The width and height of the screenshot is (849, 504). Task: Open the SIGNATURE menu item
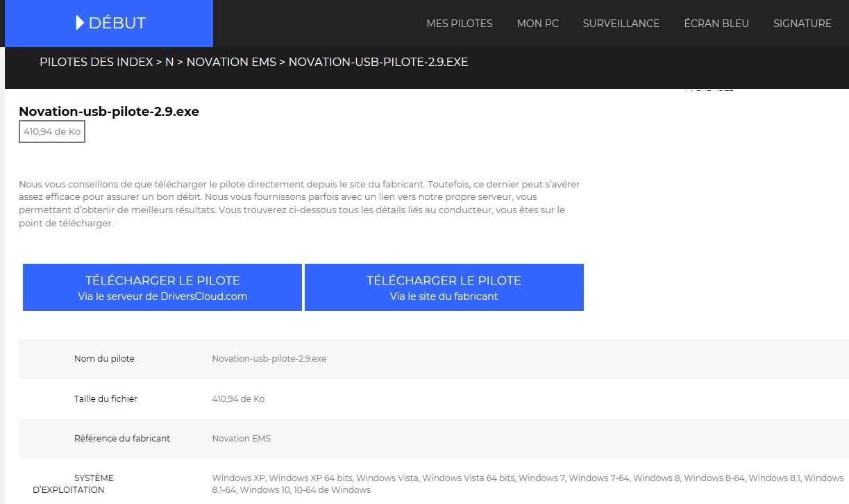tap(802, 24)
